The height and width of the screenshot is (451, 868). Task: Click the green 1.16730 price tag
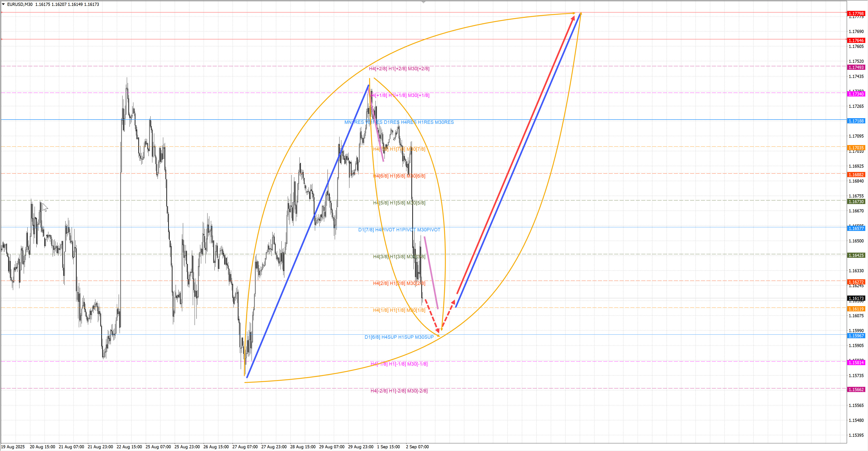tap(856, 202)
